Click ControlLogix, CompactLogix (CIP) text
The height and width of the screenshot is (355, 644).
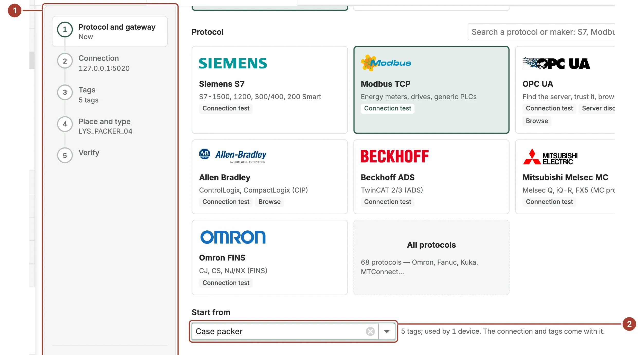click(253, 190)
